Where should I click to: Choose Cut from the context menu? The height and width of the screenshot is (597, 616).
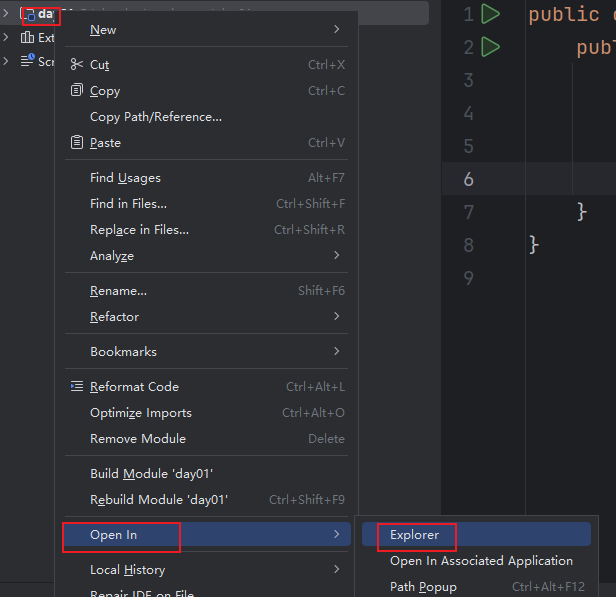coord(206,64)
